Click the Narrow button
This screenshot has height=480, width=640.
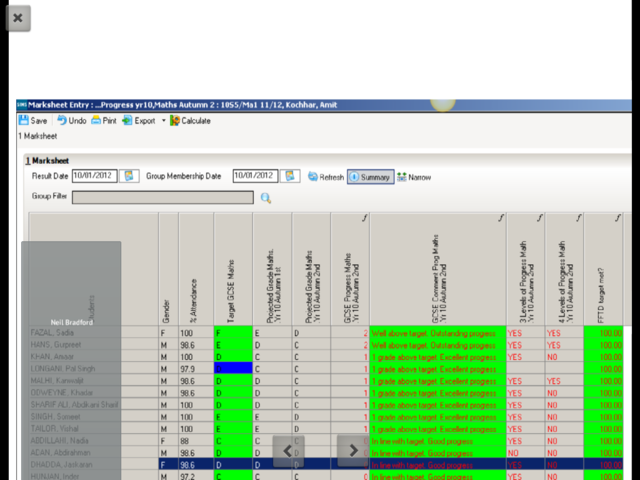click(414, 177)
